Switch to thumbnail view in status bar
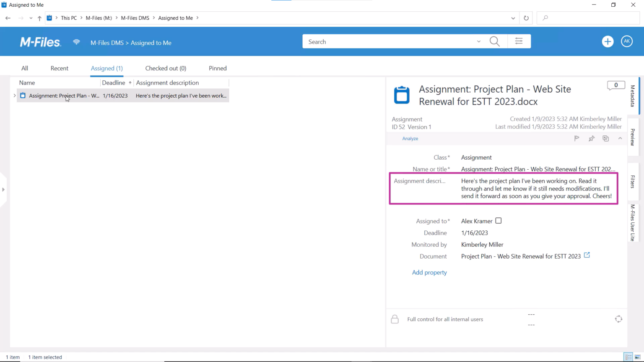Image resolution: width=644 pixels, height=362 pixels. 638,357
